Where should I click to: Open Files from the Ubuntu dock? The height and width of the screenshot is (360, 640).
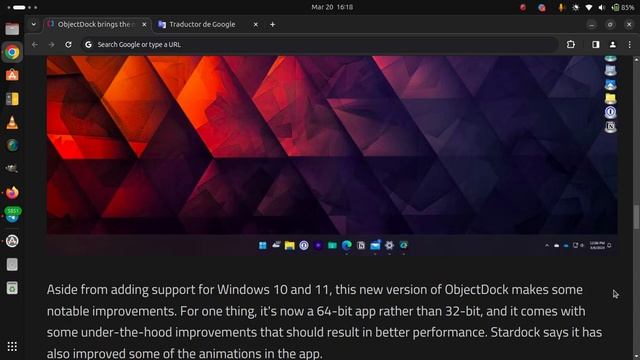(x=12, y=29)
